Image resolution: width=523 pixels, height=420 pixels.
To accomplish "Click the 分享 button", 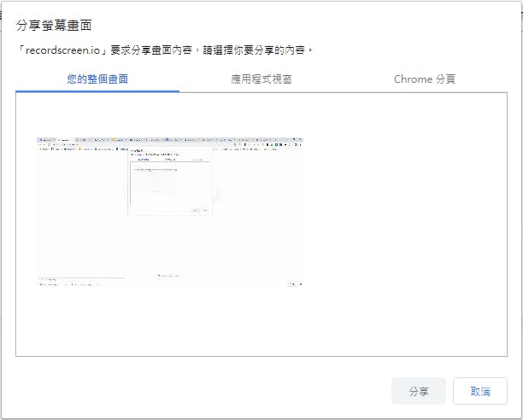I will [x=419, y=391].
